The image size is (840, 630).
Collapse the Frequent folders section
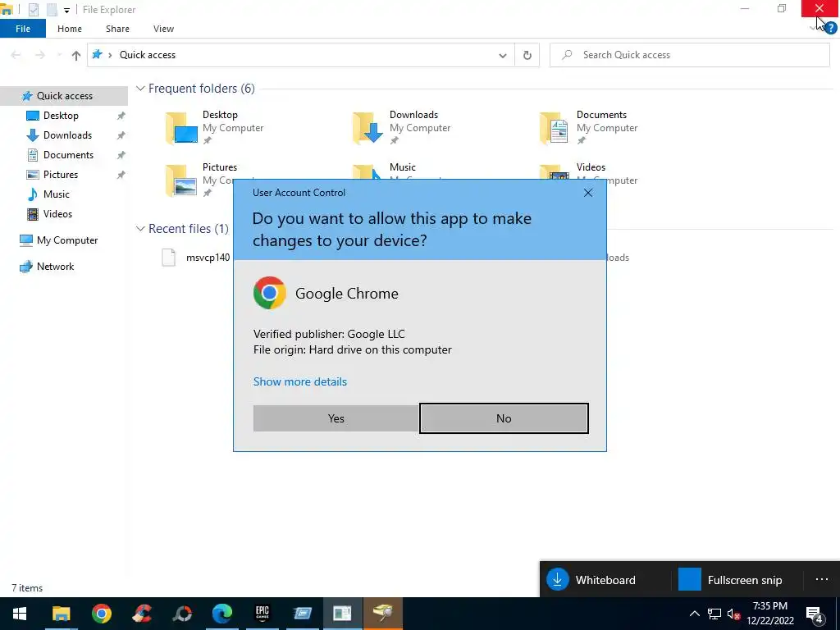(140, 89)
